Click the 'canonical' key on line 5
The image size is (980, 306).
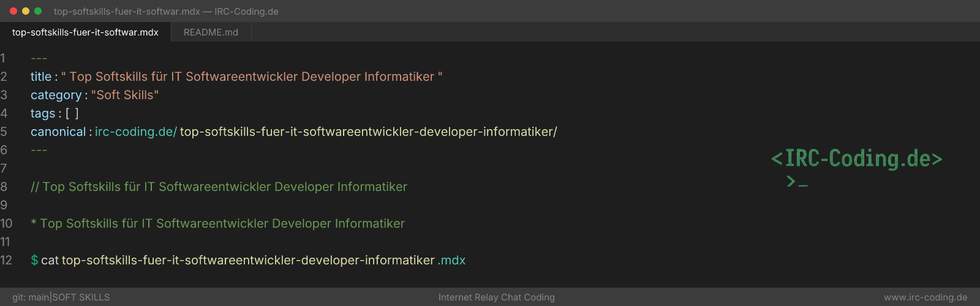point(58,132)
